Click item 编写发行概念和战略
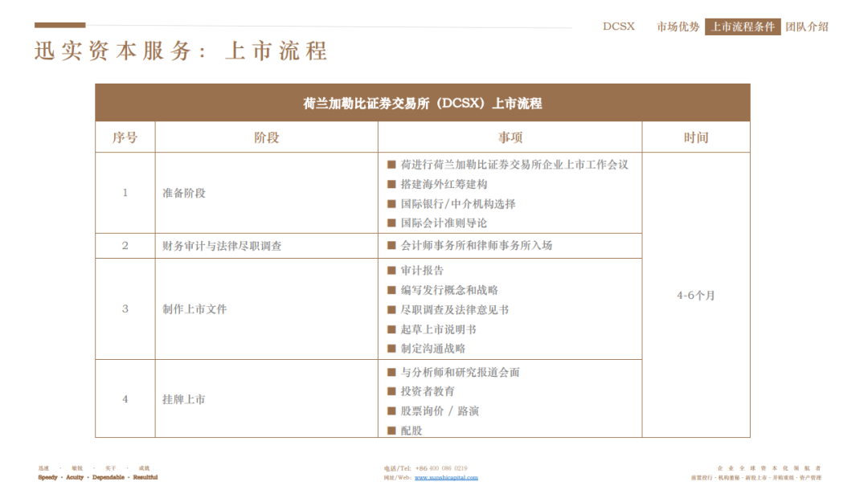This screenshot has height=482, width=868. pos(449,290)
